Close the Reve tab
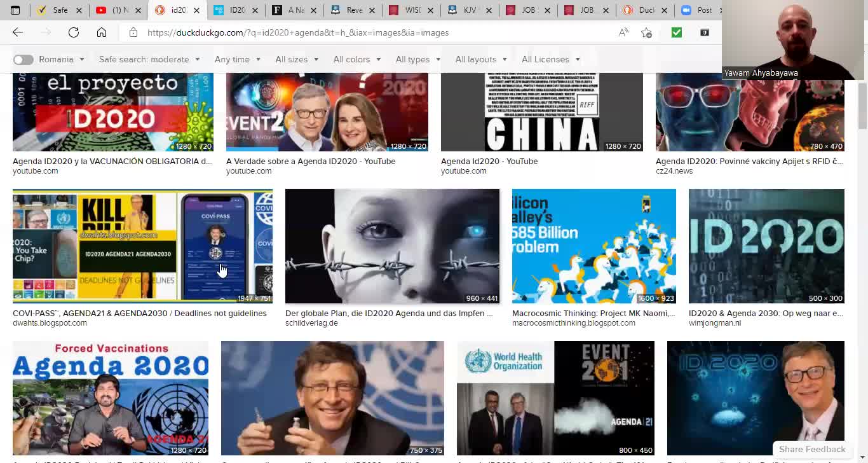This screenshot has width=868, height=463. 373,10
